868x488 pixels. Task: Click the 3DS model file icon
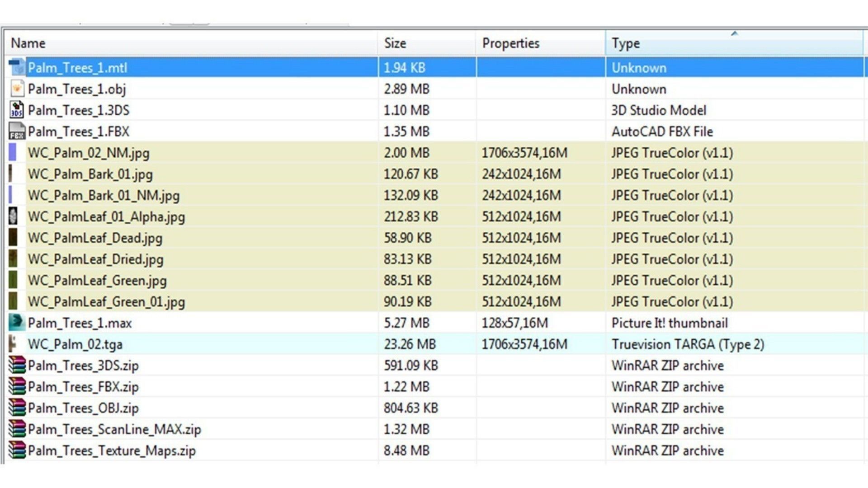17,110
